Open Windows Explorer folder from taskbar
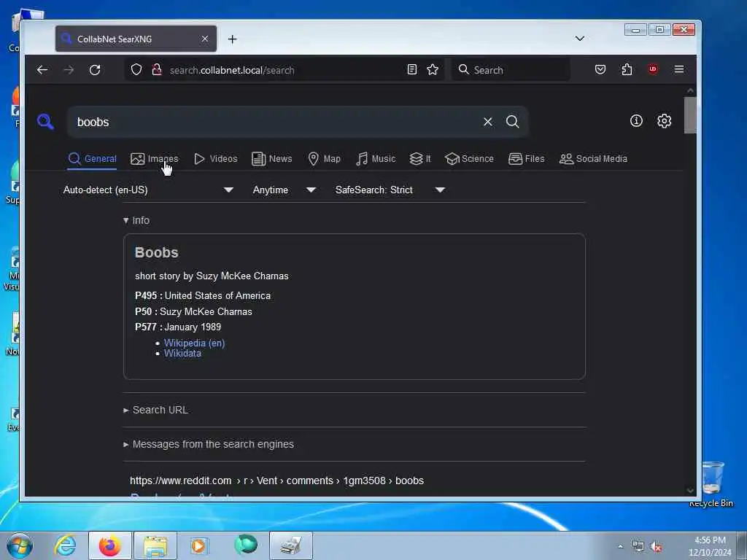The height and width of the screenshot is (560, 747). [155, 545]
